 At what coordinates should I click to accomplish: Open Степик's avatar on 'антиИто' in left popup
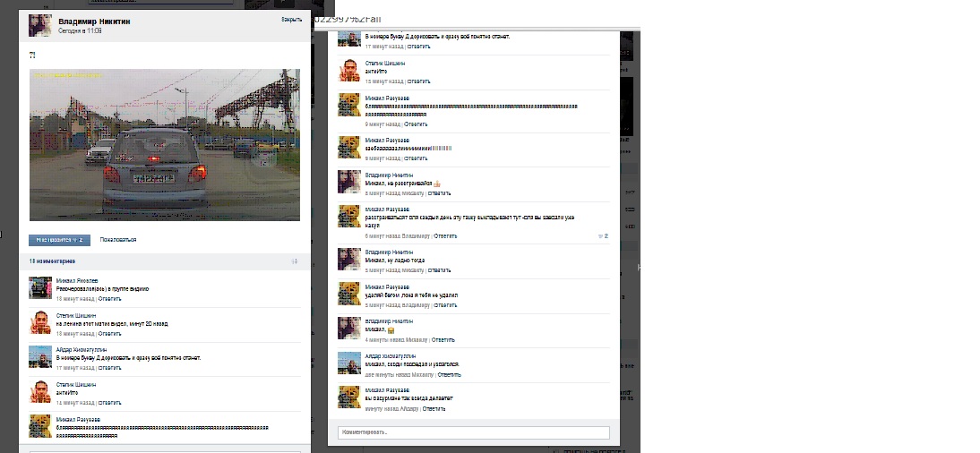40,392
